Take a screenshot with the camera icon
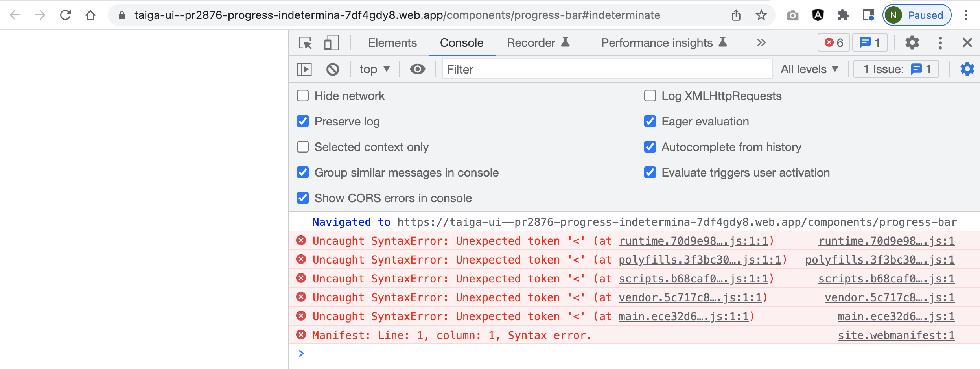 click(792, 15)
